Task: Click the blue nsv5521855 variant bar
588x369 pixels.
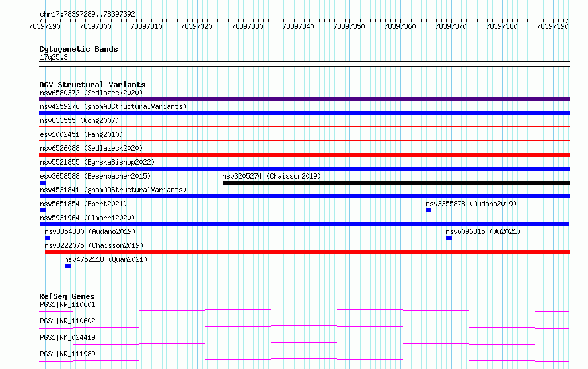Action: coord(304,169)
